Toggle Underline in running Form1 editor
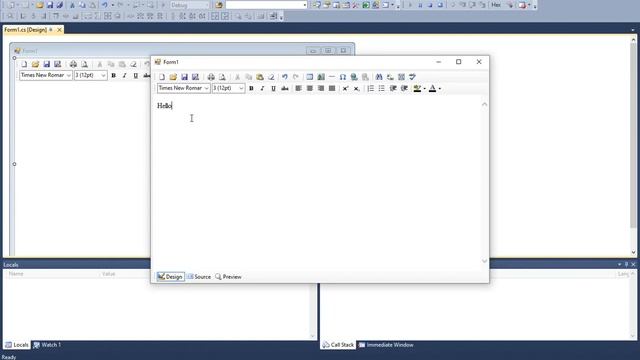This screenshot has height=360, width=640. (273, 89)
